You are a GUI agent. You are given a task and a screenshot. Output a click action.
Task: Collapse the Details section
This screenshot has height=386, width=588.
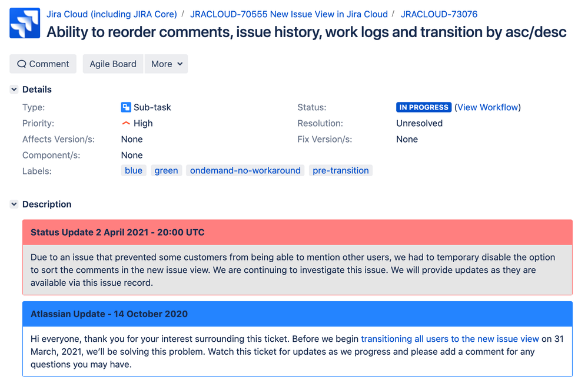(14, 90)
